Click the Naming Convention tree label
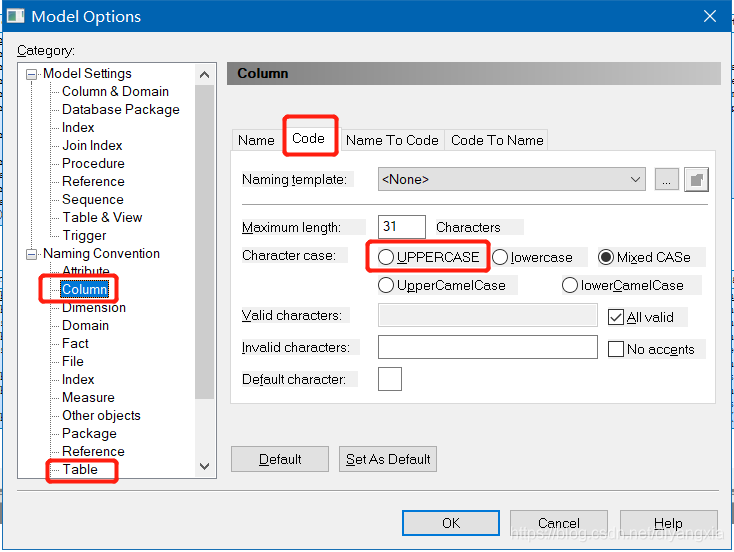 pos(101,253)
